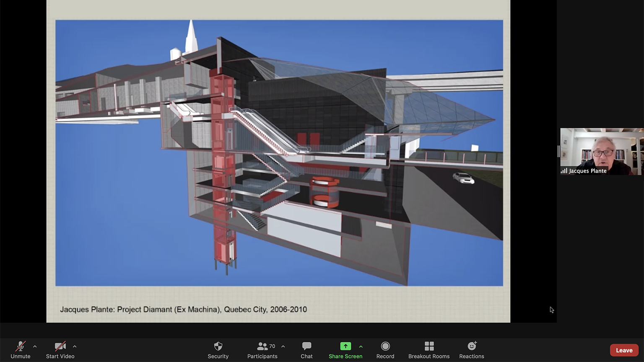Viewport: 644px width, 362px height.
Task: Click the green Share Screen icon
Action: [345, 346]
